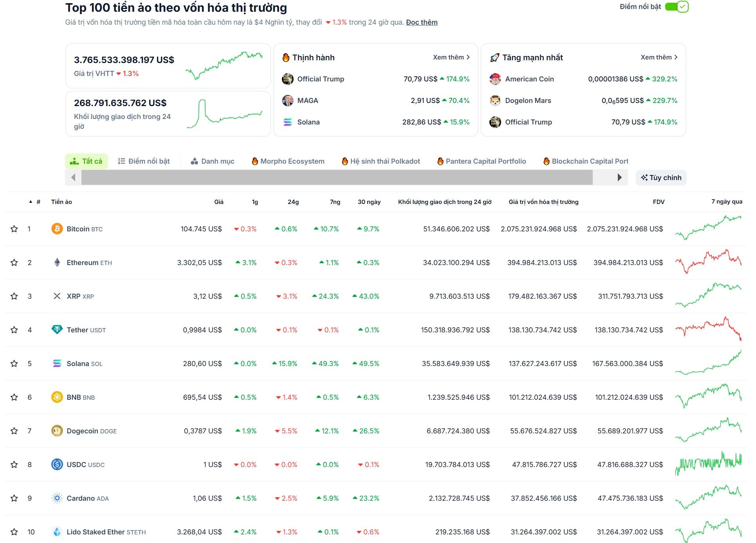Open Pantera Capital Portfolio tab

coord(482,161)
